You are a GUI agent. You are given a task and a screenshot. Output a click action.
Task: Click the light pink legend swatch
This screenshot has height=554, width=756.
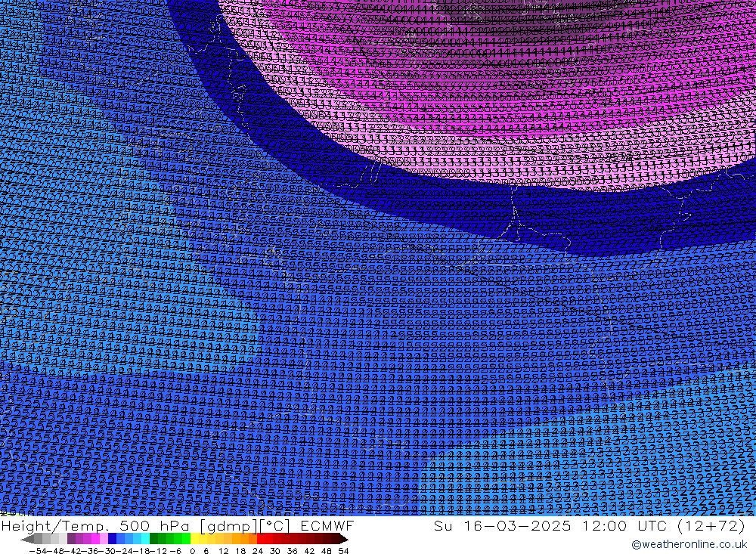[x=104, y=539]
